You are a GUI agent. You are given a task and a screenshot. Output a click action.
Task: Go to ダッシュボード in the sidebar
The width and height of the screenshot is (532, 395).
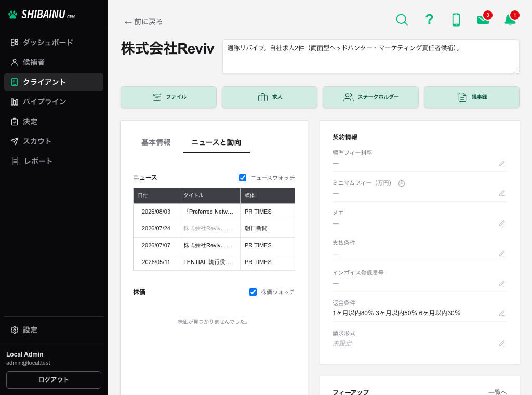tap(54, 43)
